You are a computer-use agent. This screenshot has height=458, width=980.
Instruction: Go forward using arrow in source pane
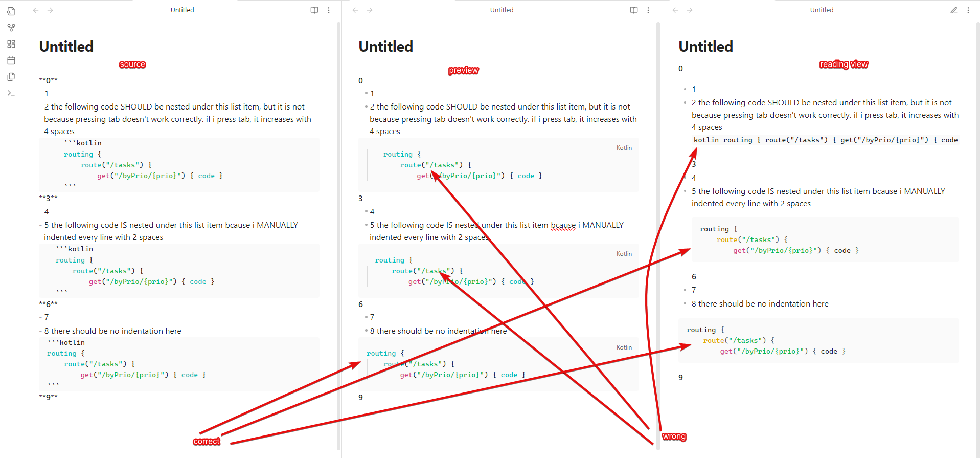tap(50, 10)
